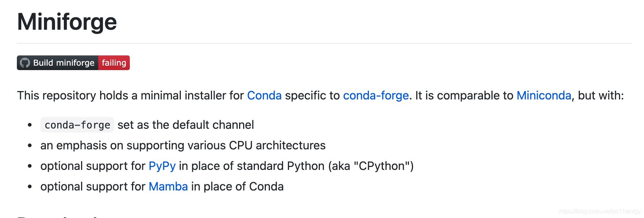Click the "in place of Conda" text
Image resolution: width=644 pixels, height=218 pixels.
tap(237, 186)
